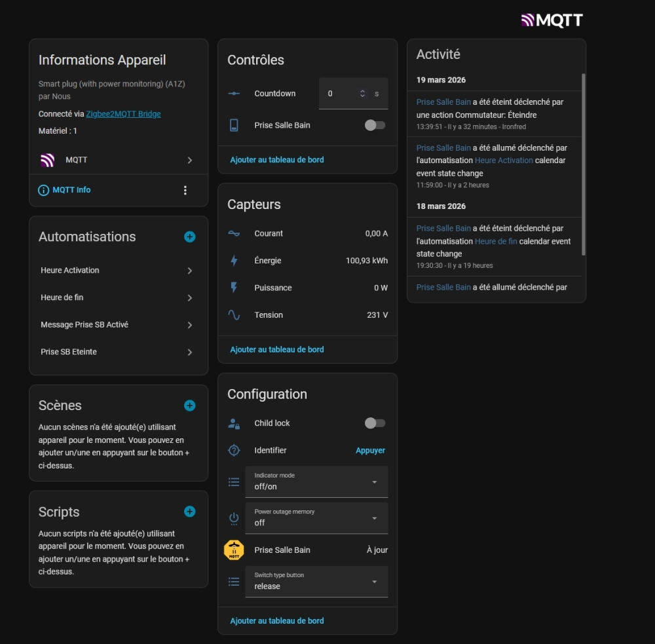Click the Matériel : 1 text

click(x=58, y=131)
